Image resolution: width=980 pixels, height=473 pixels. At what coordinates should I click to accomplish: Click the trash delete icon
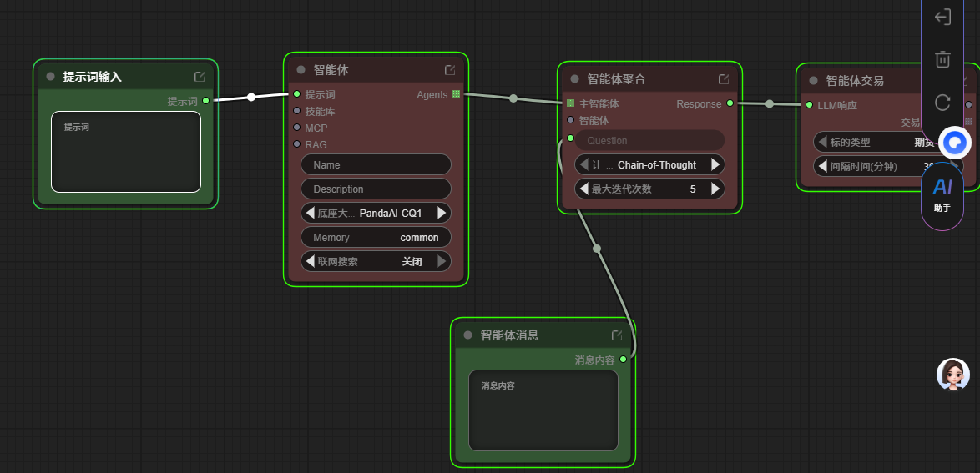click(x=942, y=59)
